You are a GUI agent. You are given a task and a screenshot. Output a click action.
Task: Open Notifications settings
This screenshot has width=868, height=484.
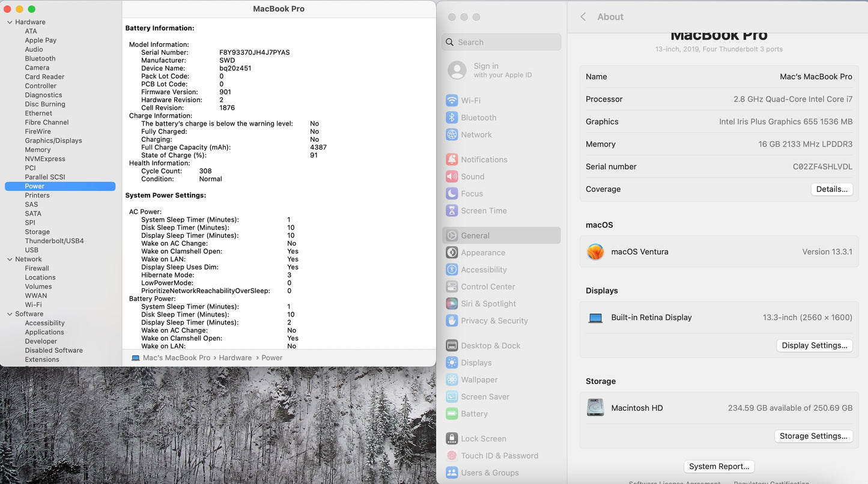pos(483,159)
